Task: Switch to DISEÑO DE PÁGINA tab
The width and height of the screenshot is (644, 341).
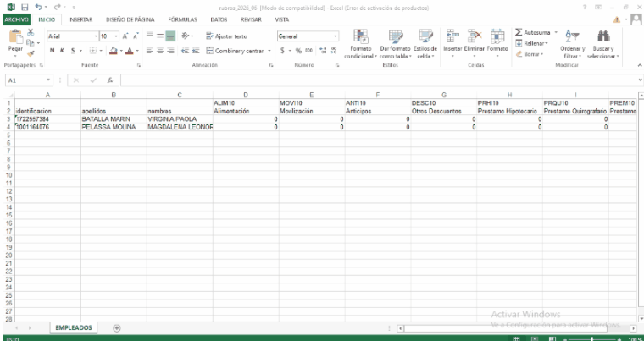Action: (130, 19)
